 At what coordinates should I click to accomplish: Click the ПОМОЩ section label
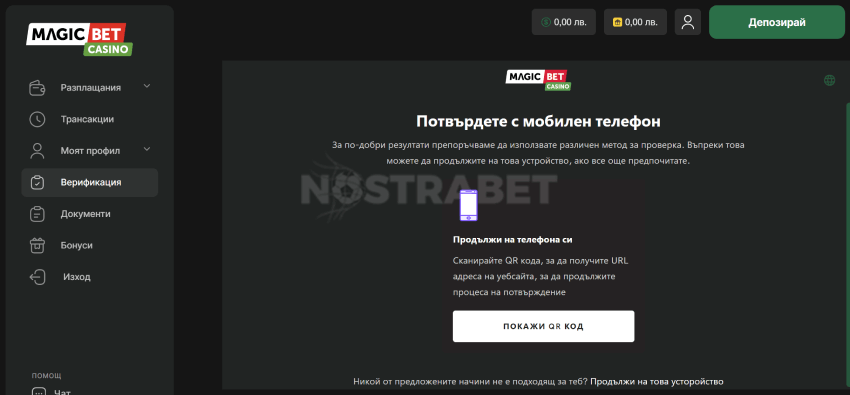(x=46, y=375)
